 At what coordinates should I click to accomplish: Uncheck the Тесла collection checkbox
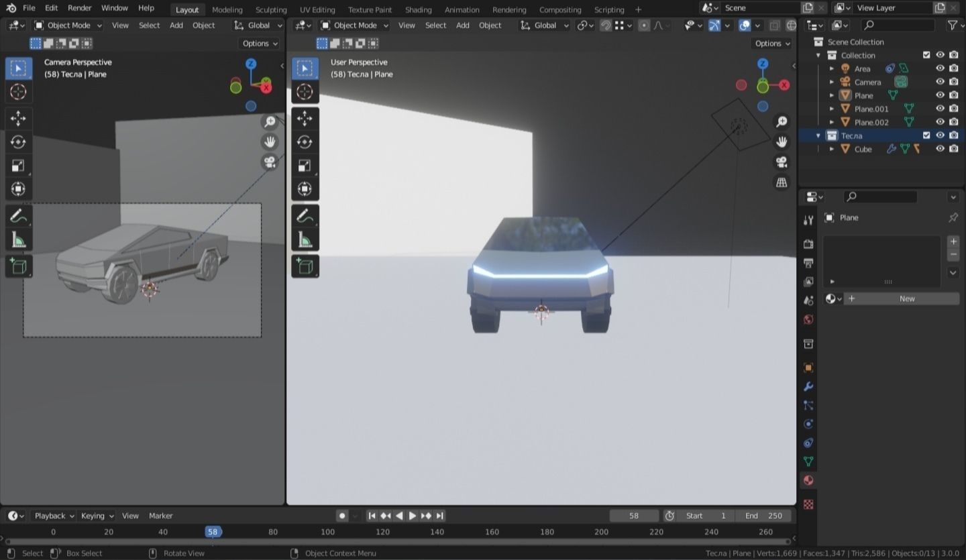tap(926, 135)
